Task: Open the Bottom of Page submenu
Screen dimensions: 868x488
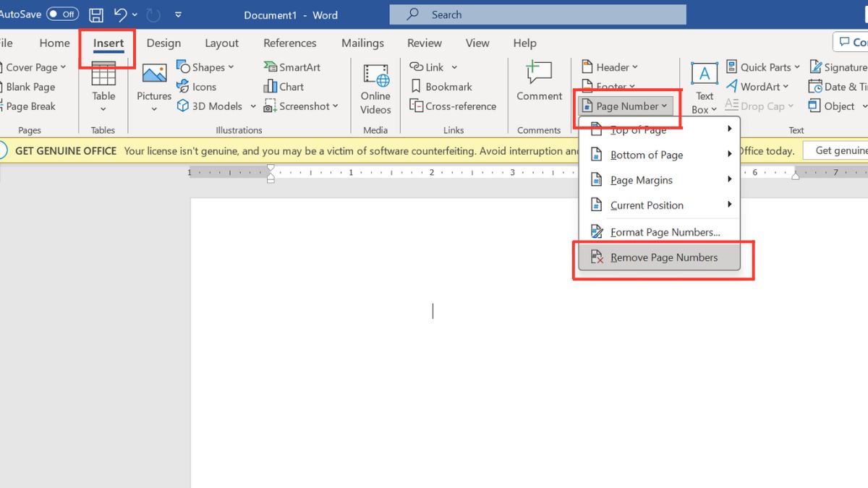Action: [x=660, y=155]
